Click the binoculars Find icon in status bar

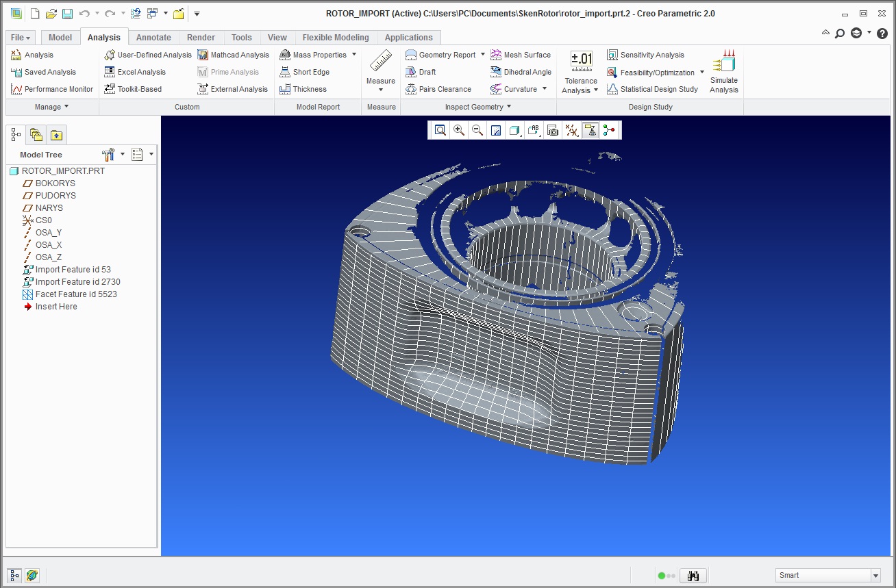point(693,576)
